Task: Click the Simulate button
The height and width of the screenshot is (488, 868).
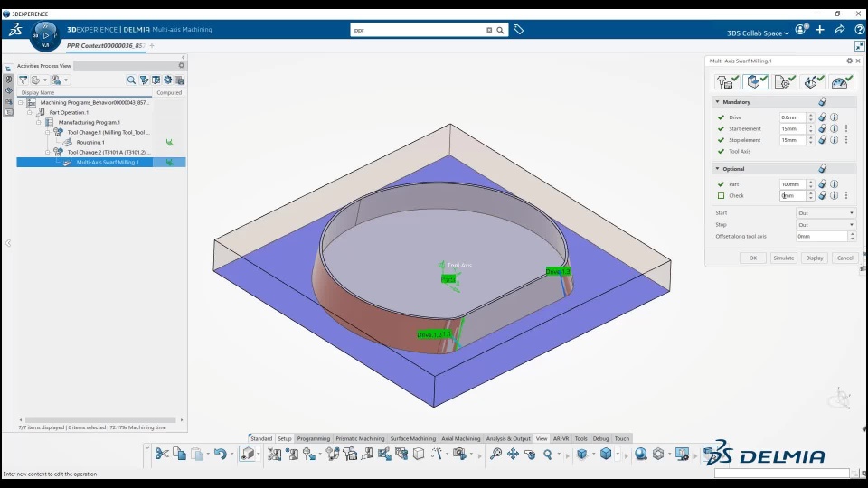Action: tap(783, 258)
